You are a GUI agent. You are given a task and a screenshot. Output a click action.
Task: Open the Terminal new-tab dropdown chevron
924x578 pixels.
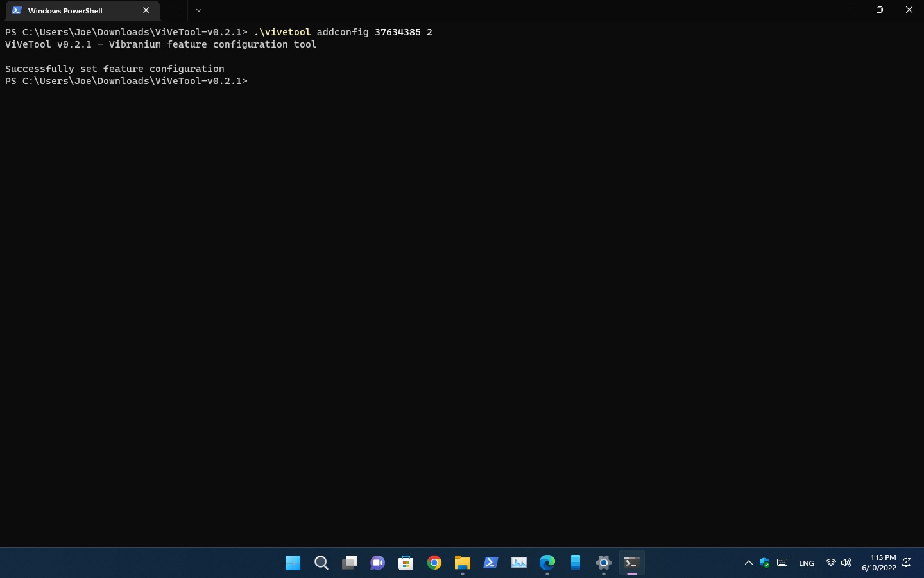198,10
